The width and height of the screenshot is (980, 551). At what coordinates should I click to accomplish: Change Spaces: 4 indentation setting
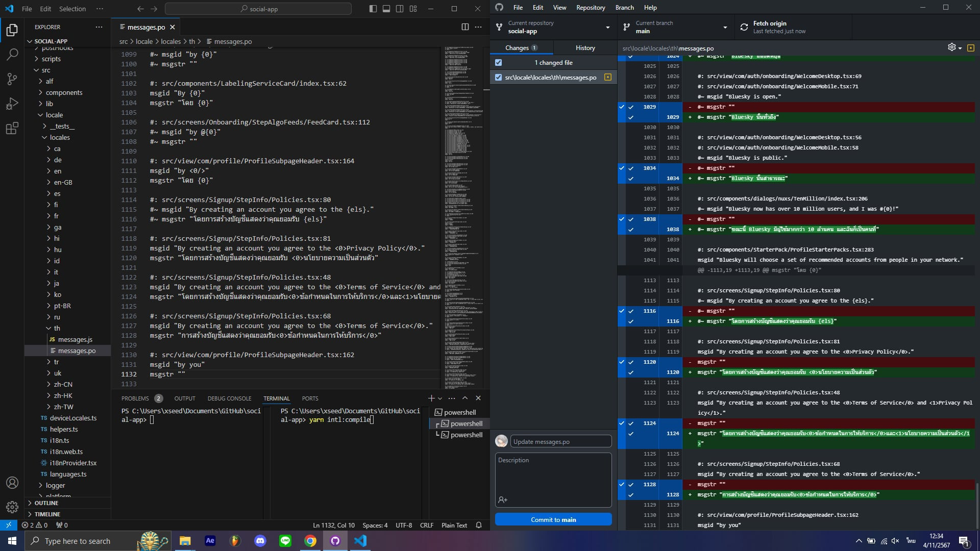[375, 525]
